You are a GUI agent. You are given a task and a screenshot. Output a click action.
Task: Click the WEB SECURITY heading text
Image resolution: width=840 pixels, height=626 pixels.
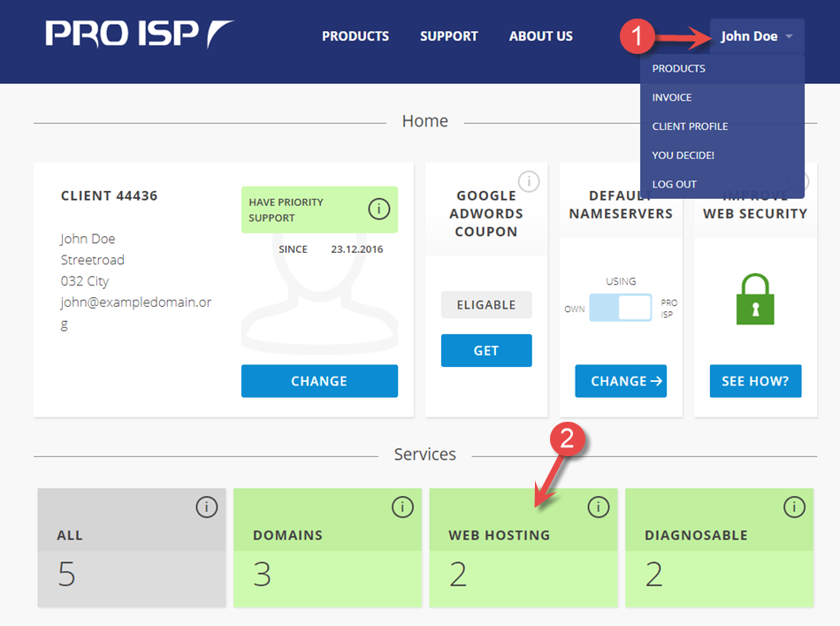pos(755,214)
